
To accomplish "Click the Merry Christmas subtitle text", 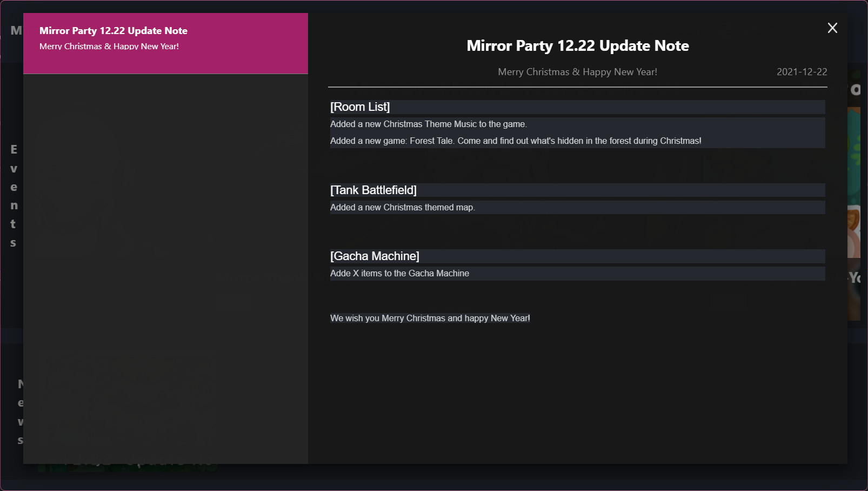I will coord(577,71).
